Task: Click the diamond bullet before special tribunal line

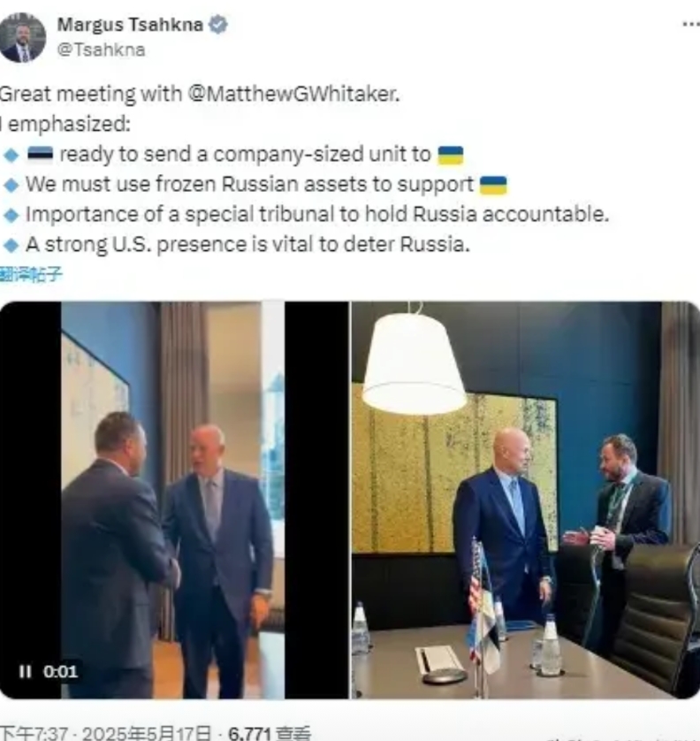Action: click(x=11, y=216)
